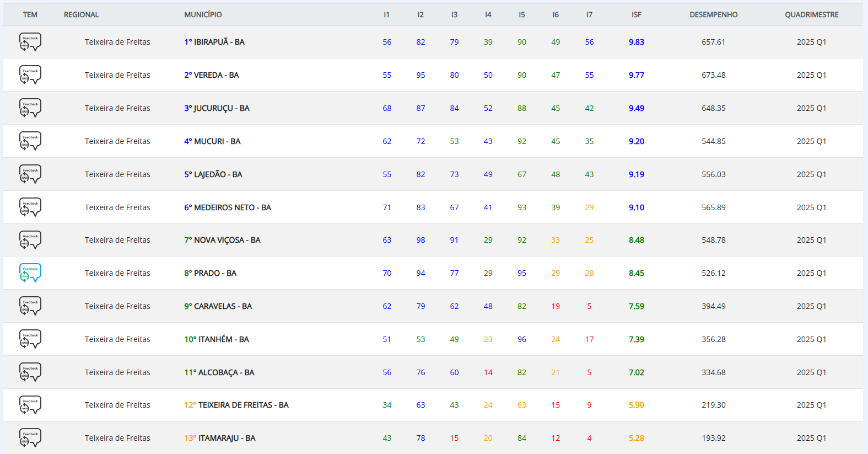The image size is (868, 454).
Task: Open feedback icon in Vereda row
Action: point(30,75)
